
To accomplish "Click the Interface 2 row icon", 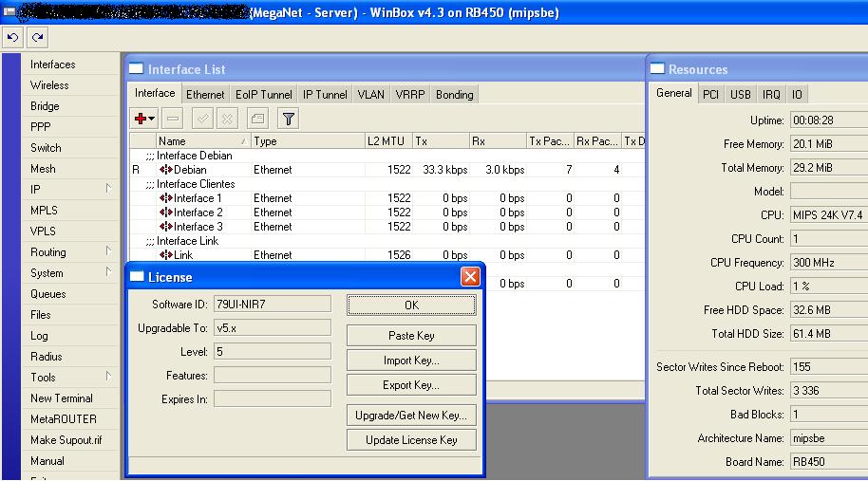I will click(x=166, y=213).
